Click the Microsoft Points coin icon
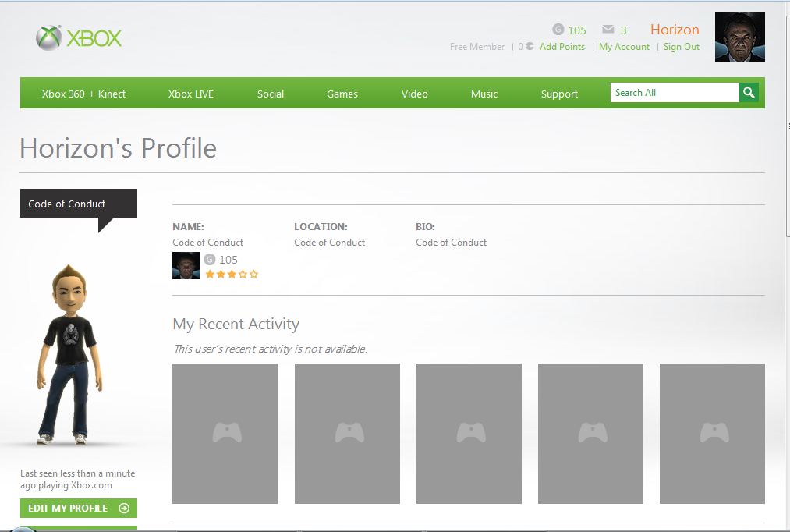Viewport: 790px width, 532px height. (530, 46)
